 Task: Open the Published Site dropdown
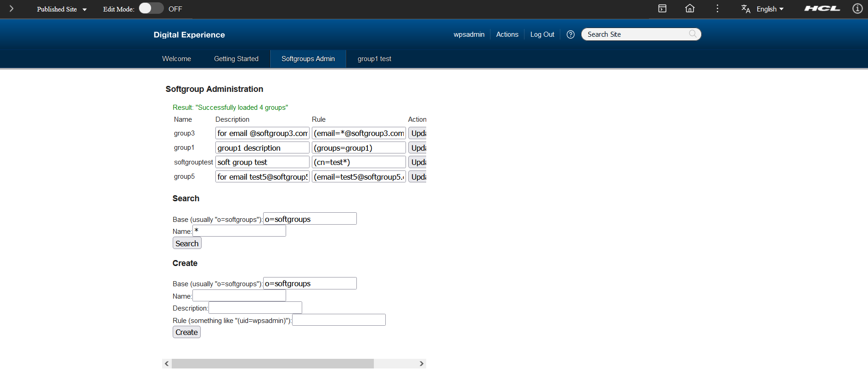coord(62,9)
